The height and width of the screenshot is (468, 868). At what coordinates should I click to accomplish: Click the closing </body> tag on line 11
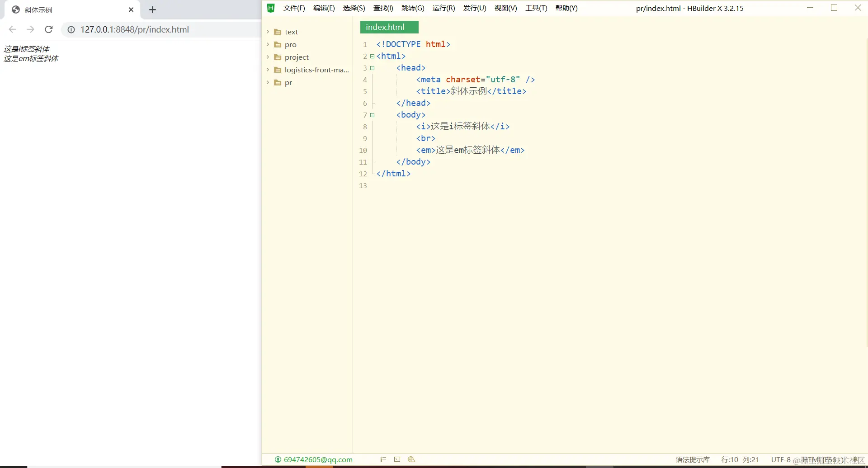click(x=413, y=162)
